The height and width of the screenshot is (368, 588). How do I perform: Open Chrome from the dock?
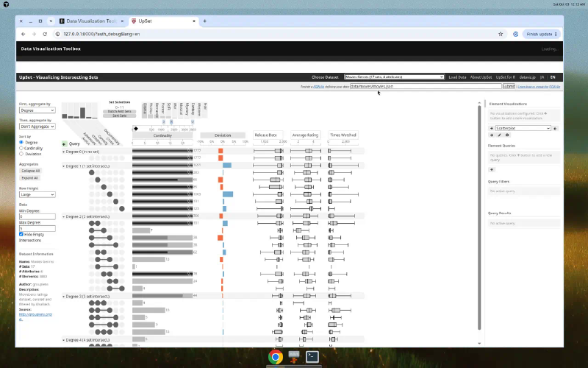[x=275, y=357]
